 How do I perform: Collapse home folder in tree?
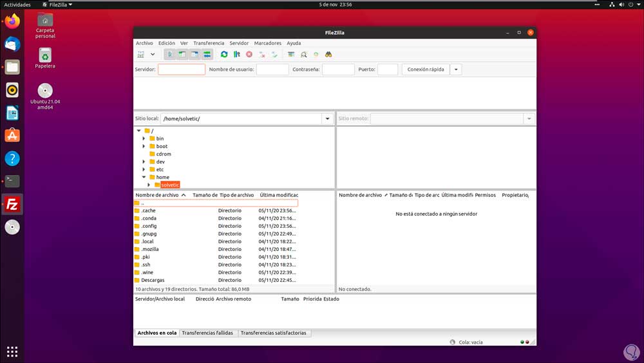click(144, 177)
